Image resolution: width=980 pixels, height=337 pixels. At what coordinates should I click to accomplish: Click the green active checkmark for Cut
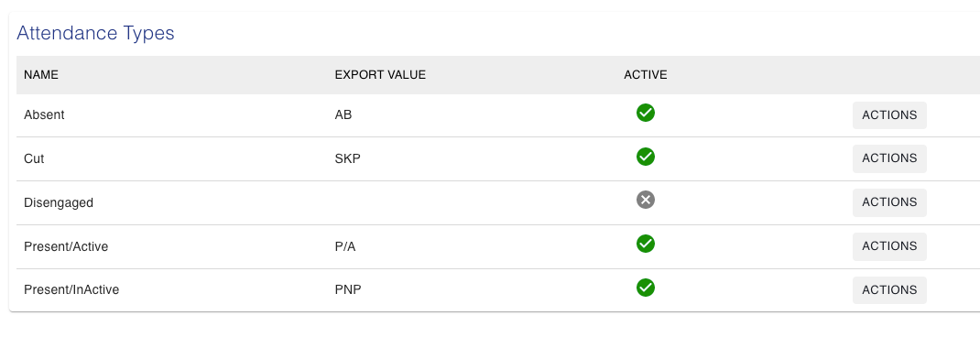pos(645,157)
